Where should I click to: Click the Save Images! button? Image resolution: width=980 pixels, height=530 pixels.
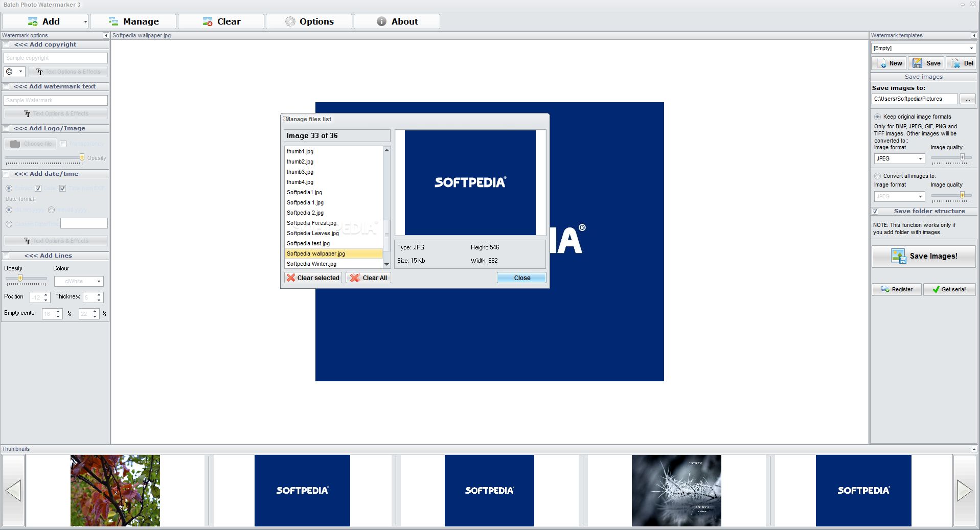pyautogui.click(x=924, y=257)
